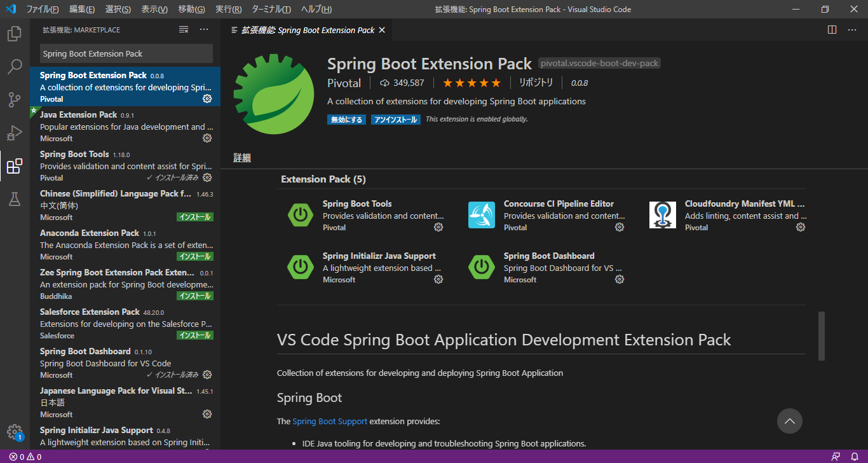Manage gear on Spring Boot Dashboard pack card

620,279
